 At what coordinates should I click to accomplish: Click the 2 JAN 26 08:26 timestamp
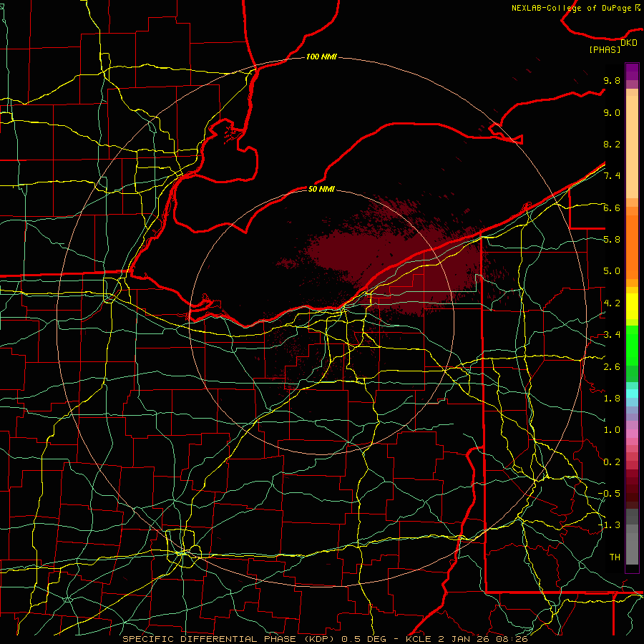point(482,639)
